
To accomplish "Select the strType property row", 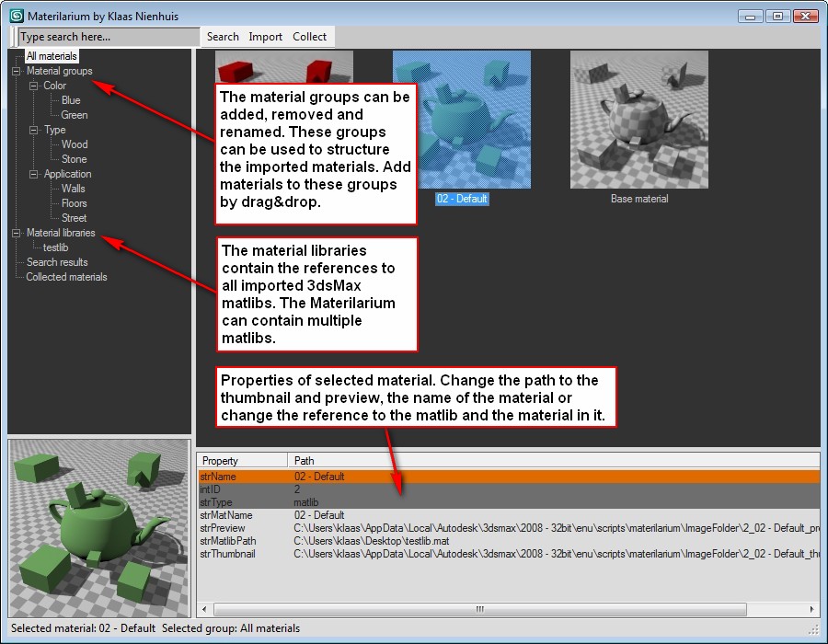I will (x=509, y=502).
